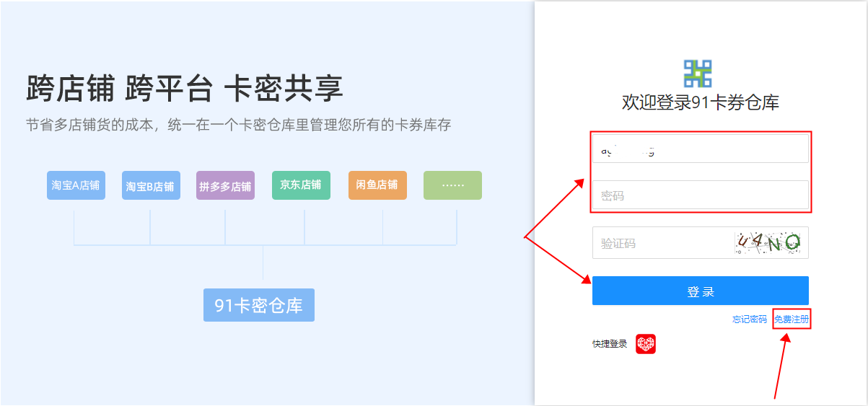Click the 快捷登录 label
The width and height of the screenshot is (868, 406).
pyautogui.click(x=610, y=344)
